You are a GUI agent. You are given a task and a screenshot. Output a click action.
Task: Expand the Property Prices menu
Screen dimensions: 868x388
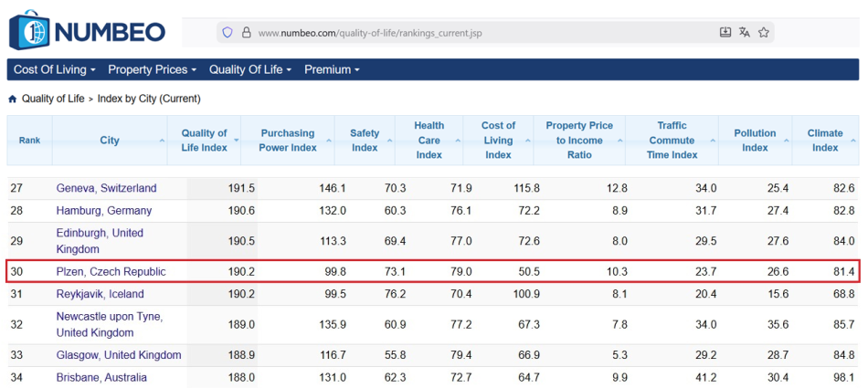(x=152, y=69)
